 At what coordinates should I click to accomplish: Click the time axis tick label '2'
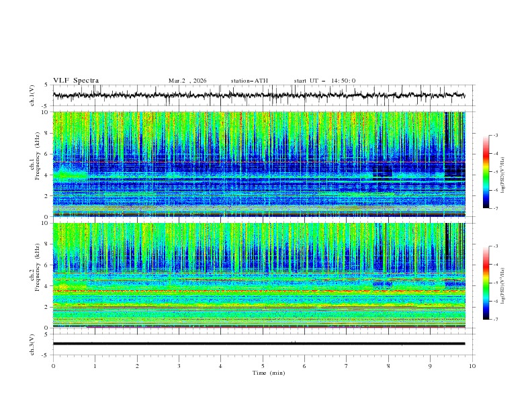pyautogui.click(x=137, y=366)
